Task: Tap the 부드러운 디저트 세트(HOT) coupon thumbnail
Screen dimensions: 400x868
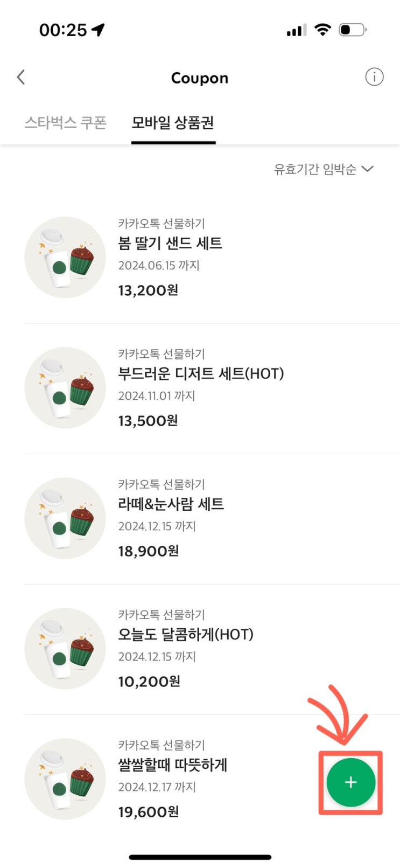Action: [x=65, y=388]
